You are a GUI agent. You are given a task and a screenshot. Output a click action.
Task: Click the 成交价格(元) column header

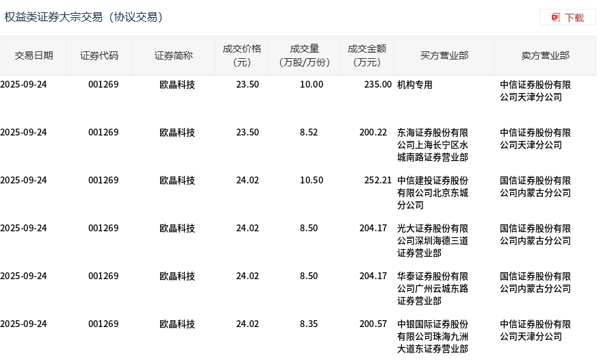pyautogui.click(x=242, y=55)
